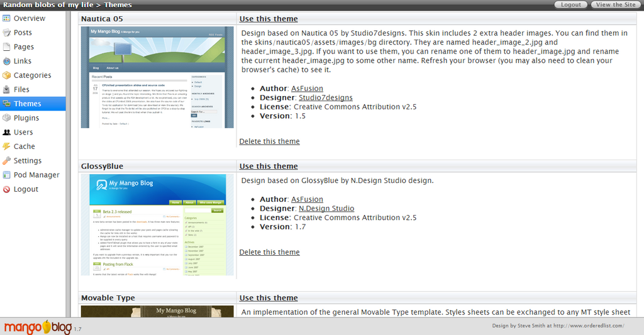
Task: Select the Pod Manager menu item
Action: 33,175
